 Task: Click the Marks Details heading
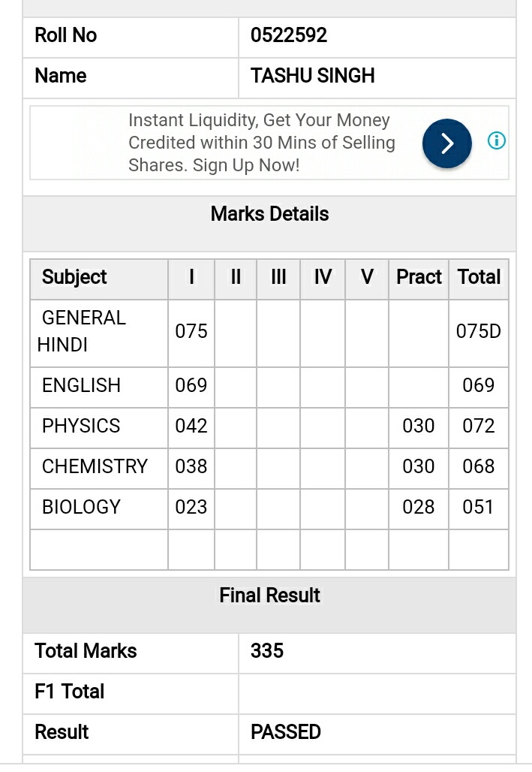point(269,214)
